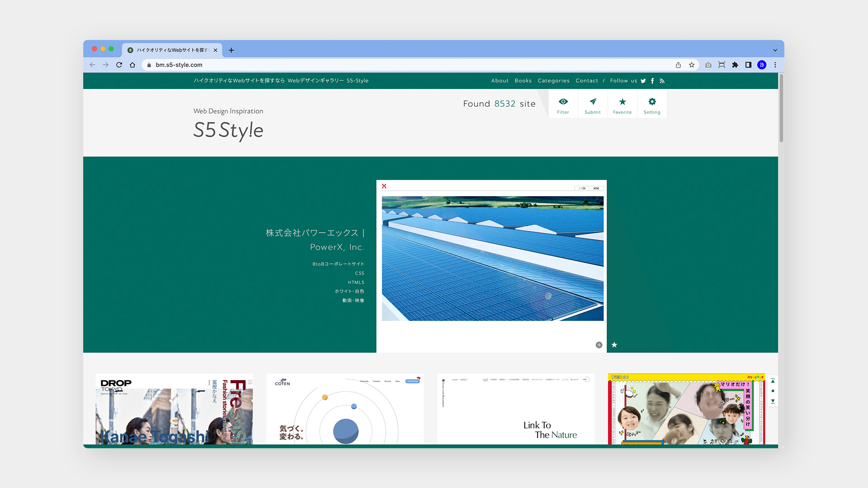Bookmark the page using the browser star

(691, 65)
